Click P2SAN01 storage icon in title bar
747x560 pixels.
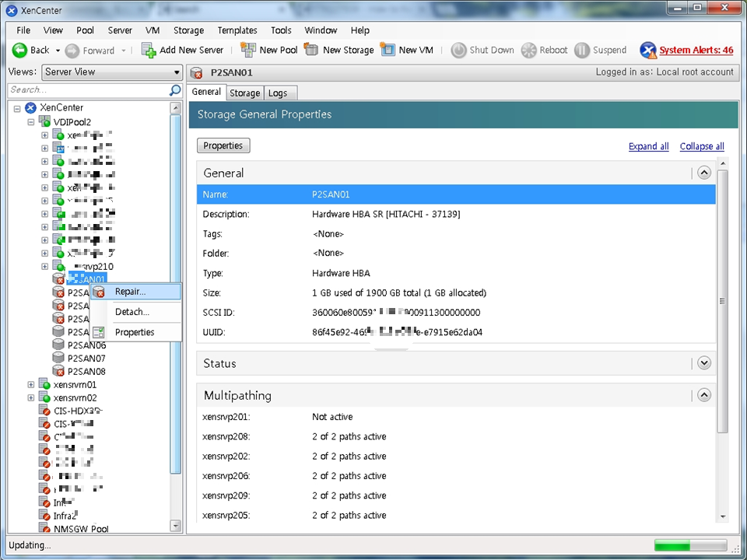(x=196, y=72)
